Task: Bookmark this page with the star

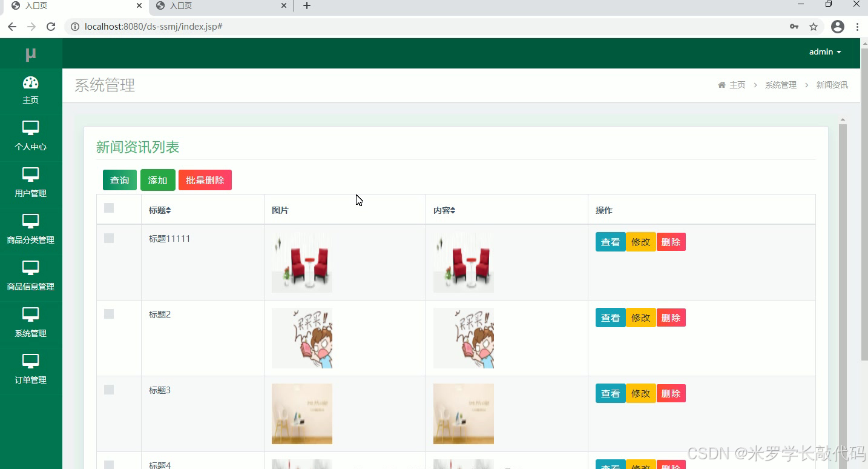Action: 814,27
